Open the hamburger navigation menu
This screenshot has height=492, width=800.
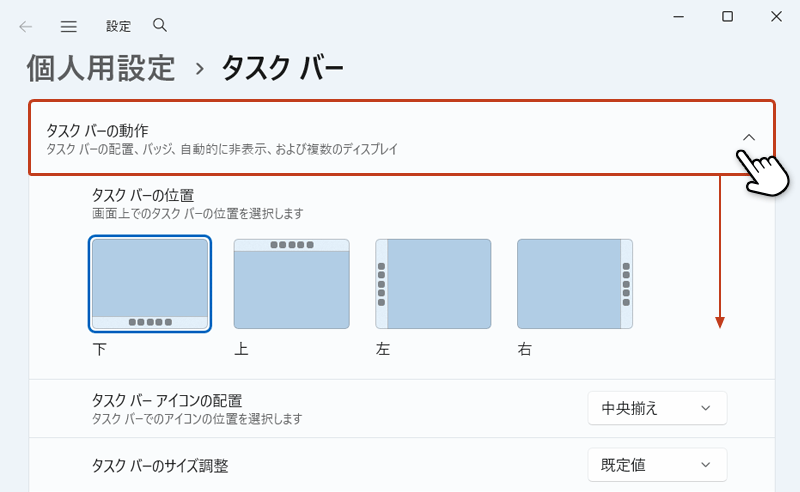click(x=68, y=27)
